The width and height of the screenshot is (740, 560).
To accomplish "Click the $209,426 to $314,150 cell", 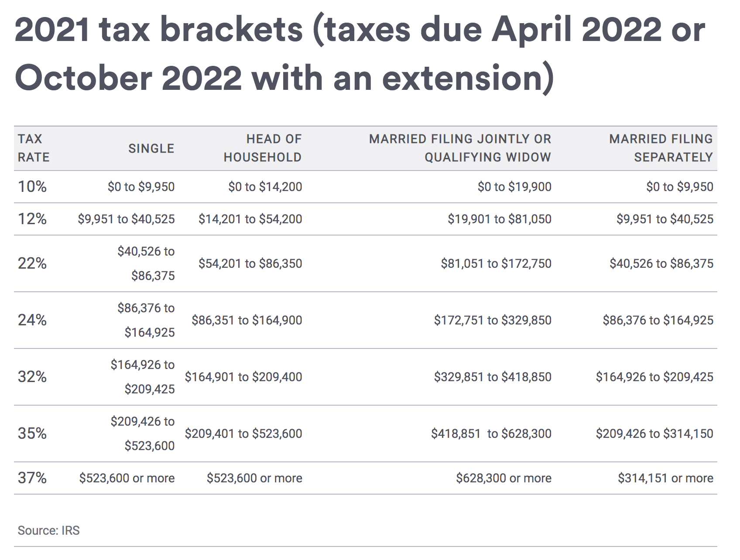I will [654, 434].
